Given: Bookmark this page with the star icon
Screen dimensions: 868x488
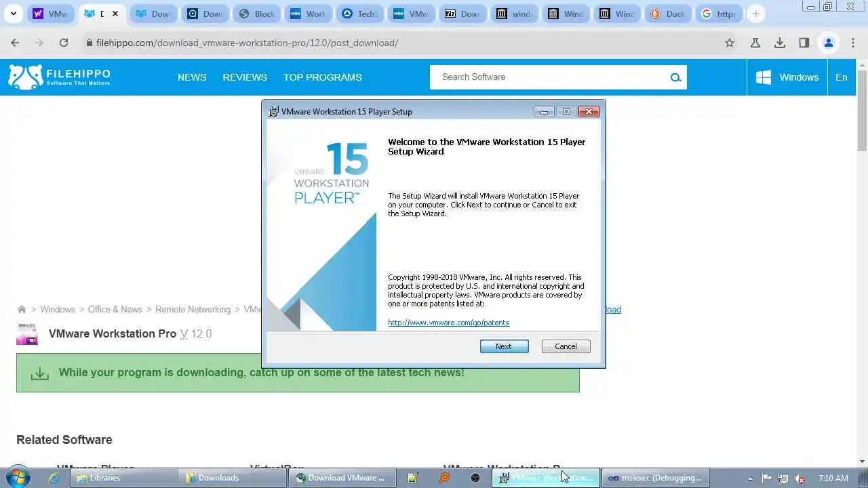Looking at the screenshot, I should tap(730, 43).
